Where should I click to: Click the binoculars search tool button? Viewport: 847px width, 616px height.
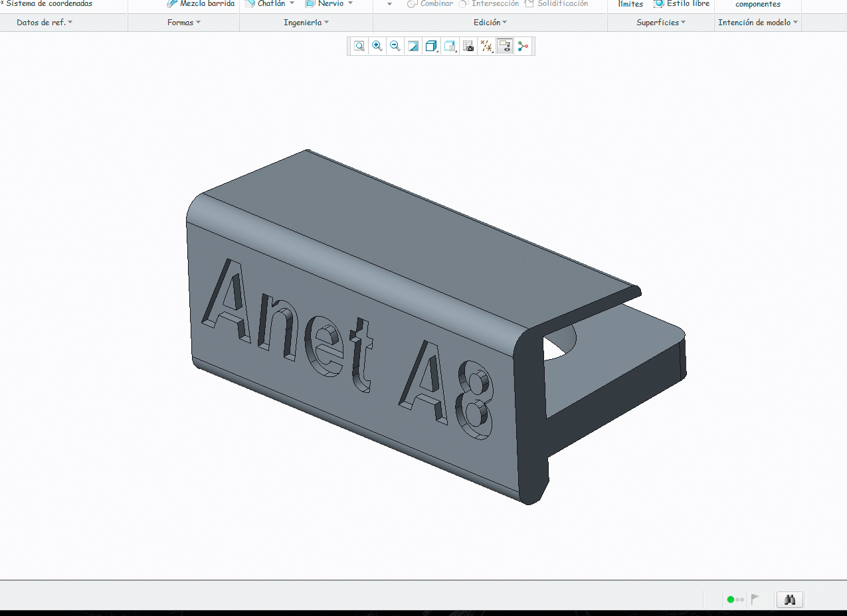(790, 599)
